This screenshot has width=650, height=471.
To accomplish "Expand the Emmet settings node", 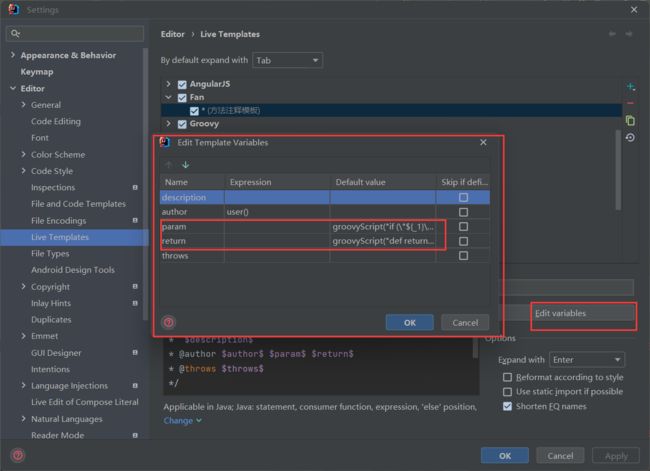I will 23,336.
